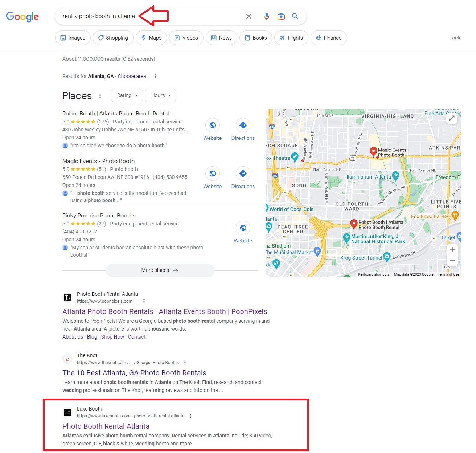The height and width of the screenshot is (453, 476).
Task: Open the Website icon for Pinky Promise Photo Booths
Action: [x=243, y=228]
